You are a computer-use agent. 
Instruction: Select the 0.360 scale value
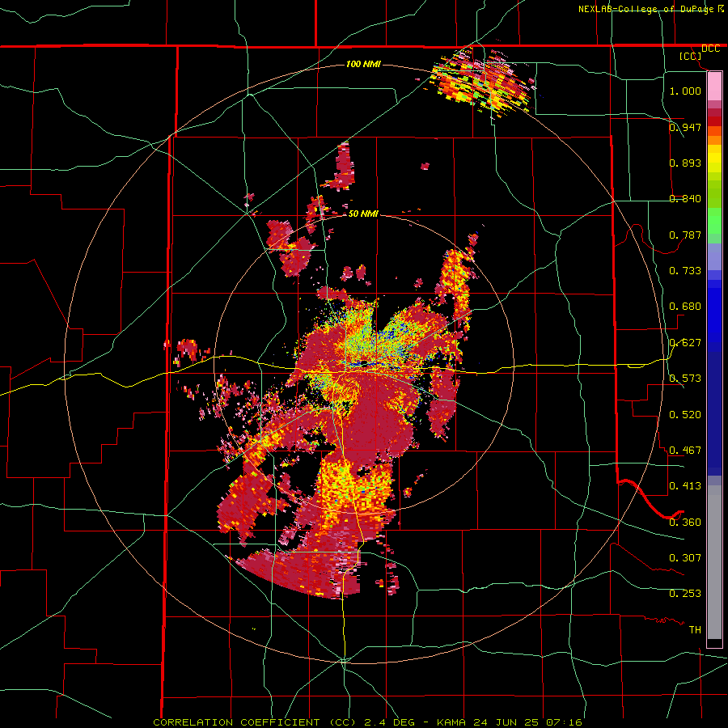coord(685,522)
